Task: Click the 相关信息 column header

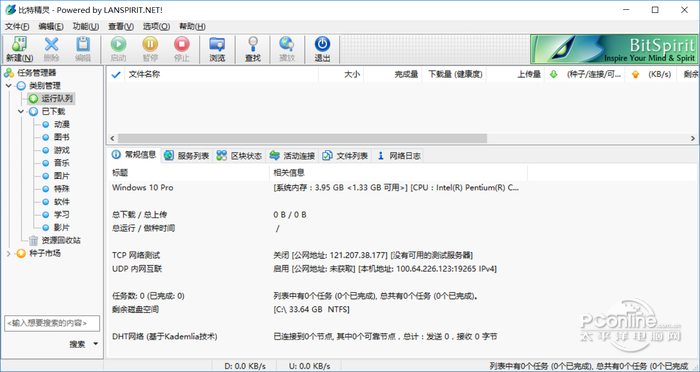Action: point(398,172)
